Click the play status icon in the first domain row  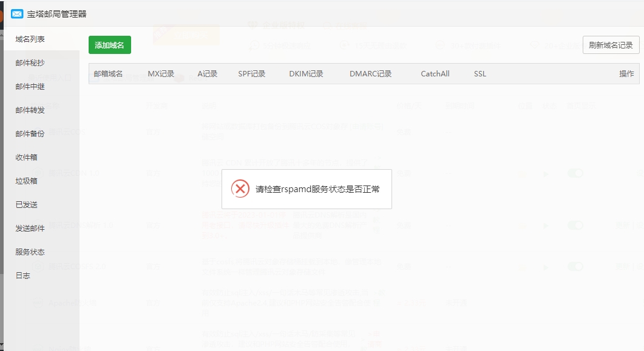tap(547, 173)
